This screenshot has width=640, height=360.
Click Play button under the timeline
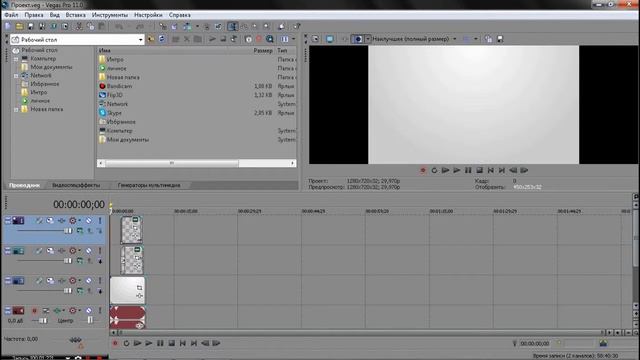[x=149, y=344]
